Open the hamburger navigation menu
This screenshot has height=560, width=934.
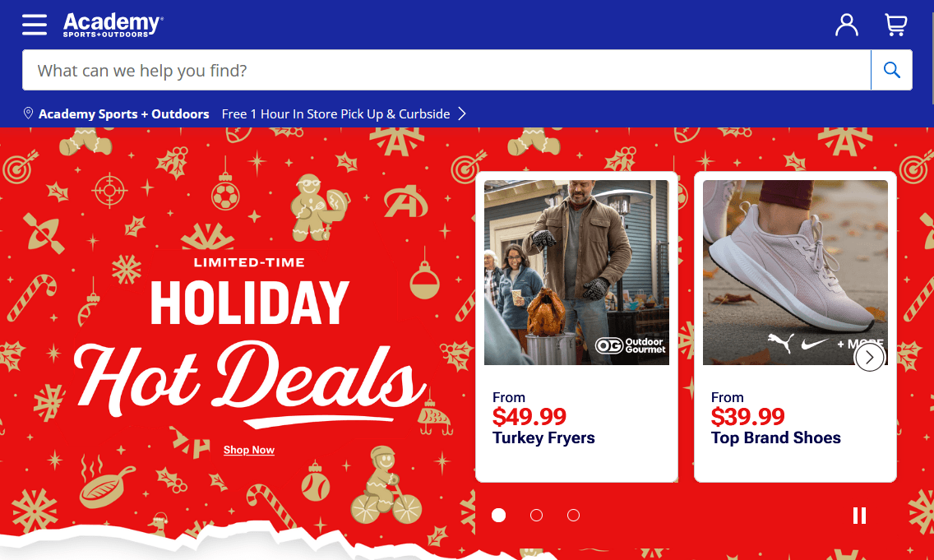35,25
